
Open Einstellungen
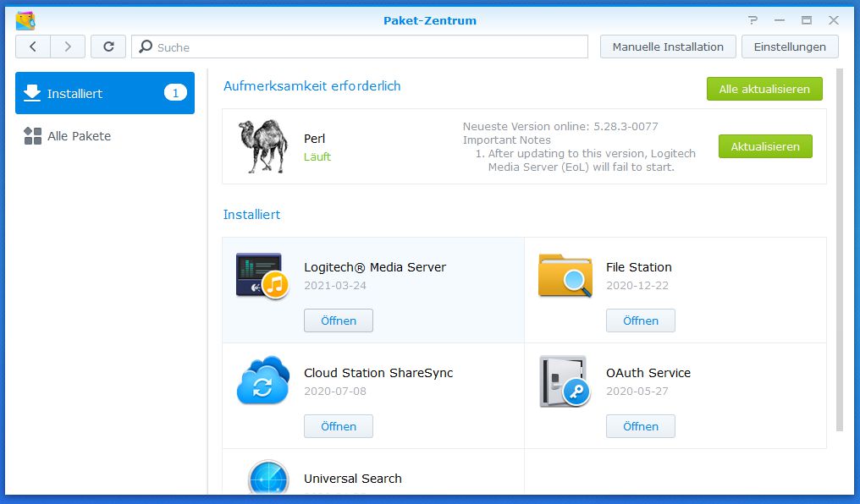tap(790, 47)
